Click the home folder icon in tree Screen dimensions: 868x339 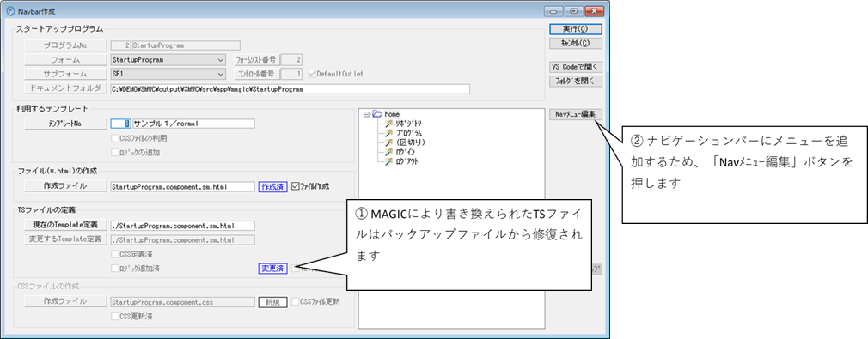tap(376, 114)
